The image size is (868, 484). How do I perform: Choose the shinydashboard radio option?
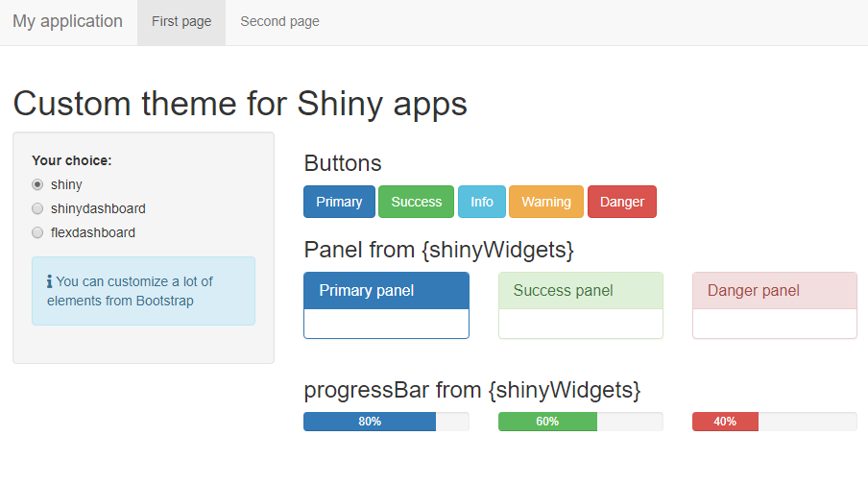pos(37,208)
